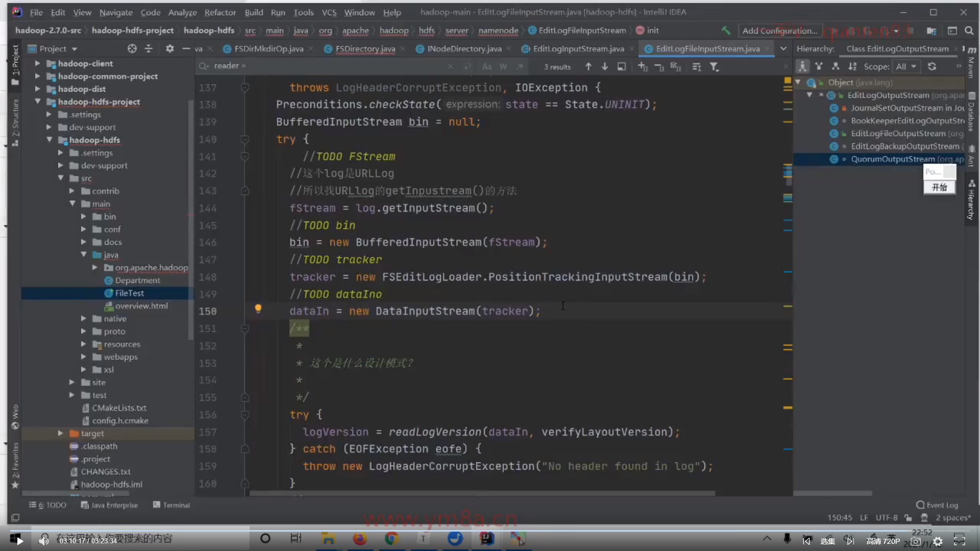980x551 pixels.
Task: Open search filter funnel icon
Action: click(x=714, y=67)
